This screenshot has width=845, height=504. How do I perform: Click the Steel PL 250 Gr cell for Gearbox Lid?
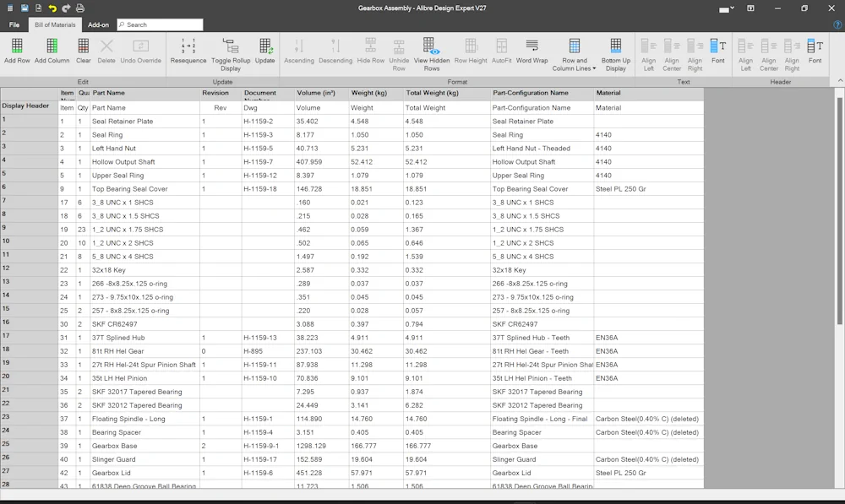(x=649, y=473)
